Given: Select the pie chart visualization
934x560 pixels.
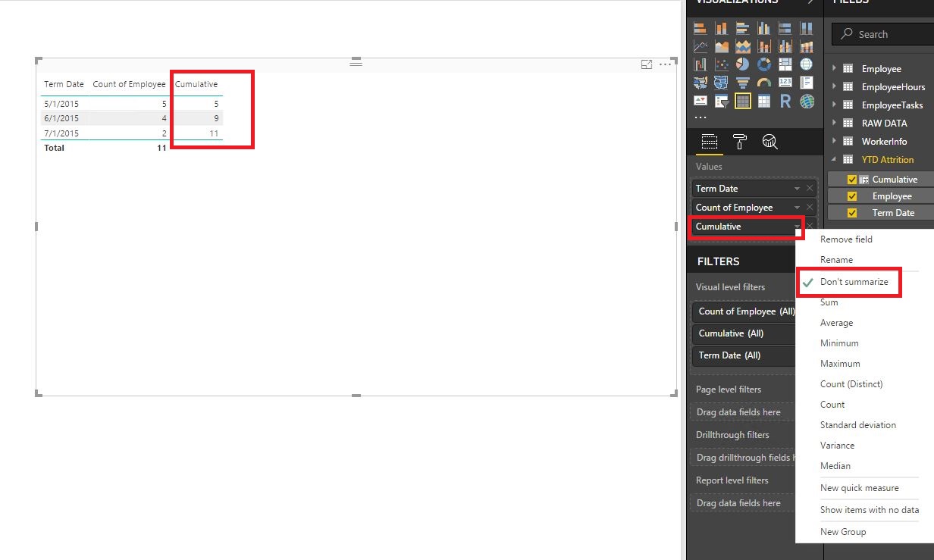Looking at the screenshot, I should click(742, 64).
